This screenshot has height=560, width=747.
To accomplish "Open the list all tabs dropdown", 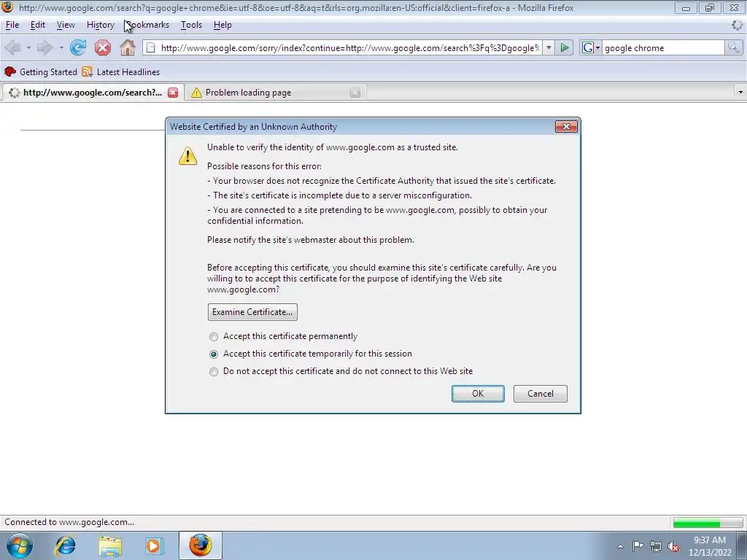I will tap(740, 92).
